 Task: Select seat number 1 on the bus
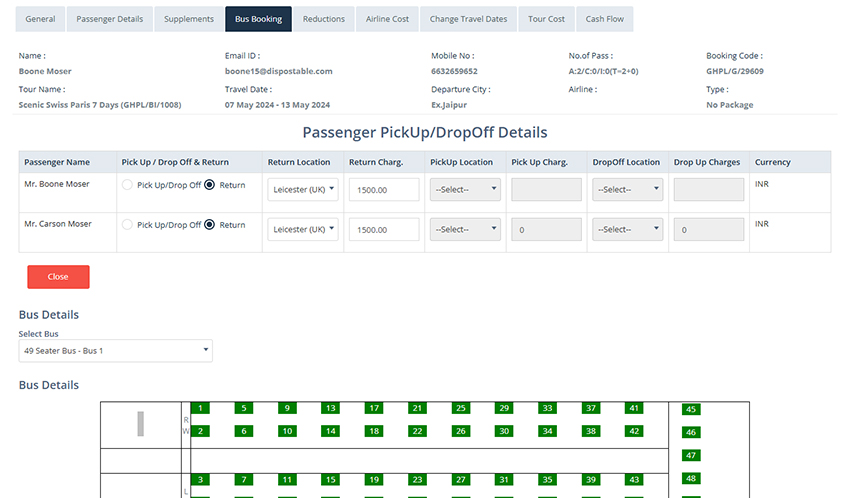(x=201, y=408)
